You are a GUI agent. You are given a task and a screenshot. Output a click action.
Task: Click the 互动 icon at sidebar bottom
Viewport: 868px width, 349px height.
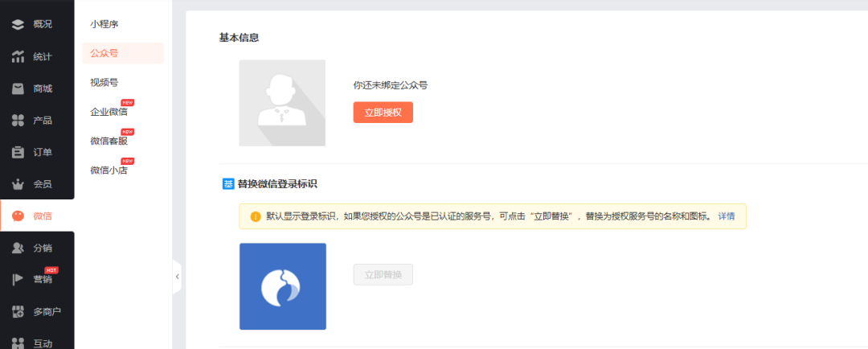[x=18, y=343]
